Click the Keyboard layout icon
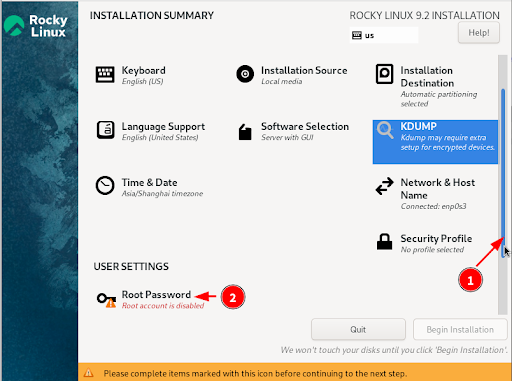Screen dimensions: 512x381 coord(105,74)
